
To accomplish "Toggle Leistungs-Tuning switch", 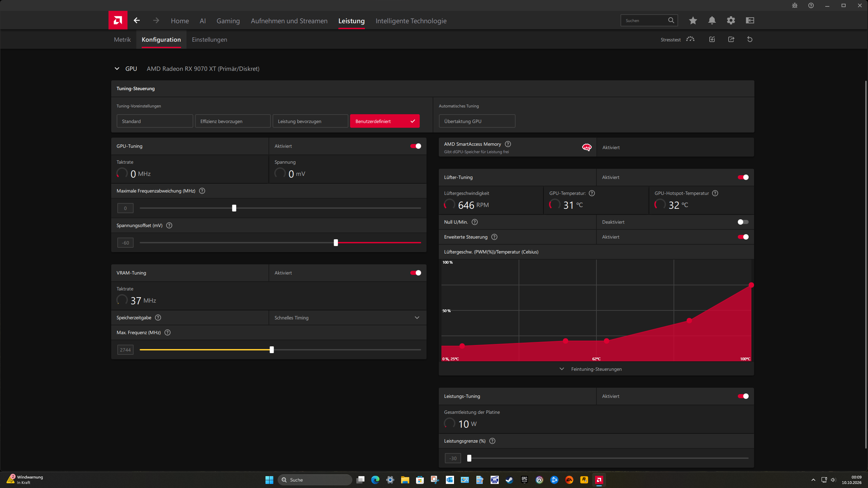I will coord(743,396).
